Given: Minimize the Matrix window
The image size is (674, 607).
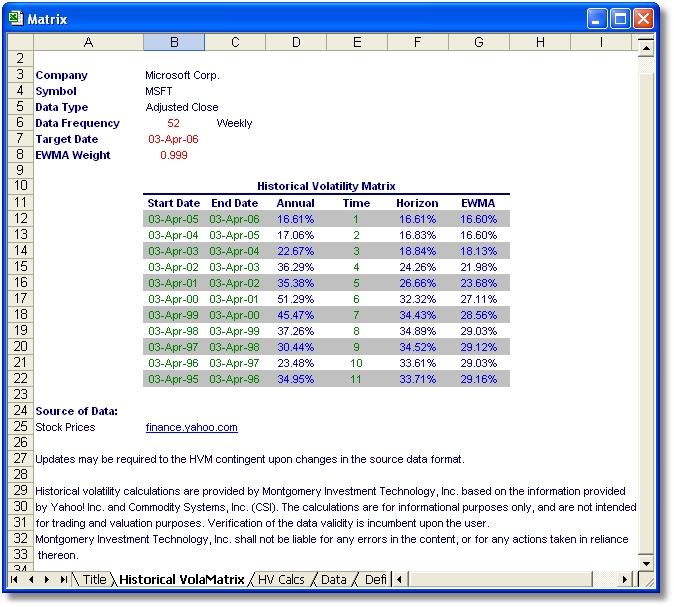Looking at the screenshot, I should (597, 19).
